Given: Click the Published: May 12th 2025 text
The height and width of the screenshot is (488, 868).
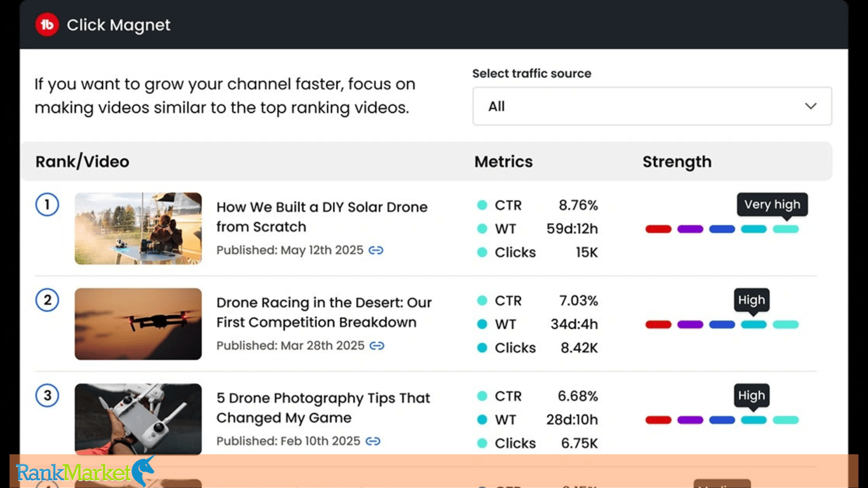Looking at the screenshot, I should point(290,250).
